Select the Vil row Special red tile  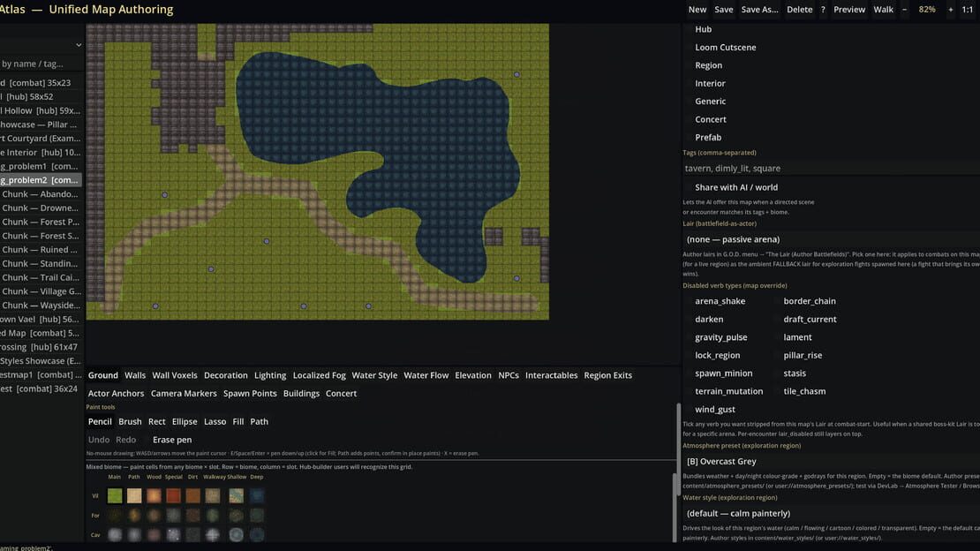click(x=173, y=496)
